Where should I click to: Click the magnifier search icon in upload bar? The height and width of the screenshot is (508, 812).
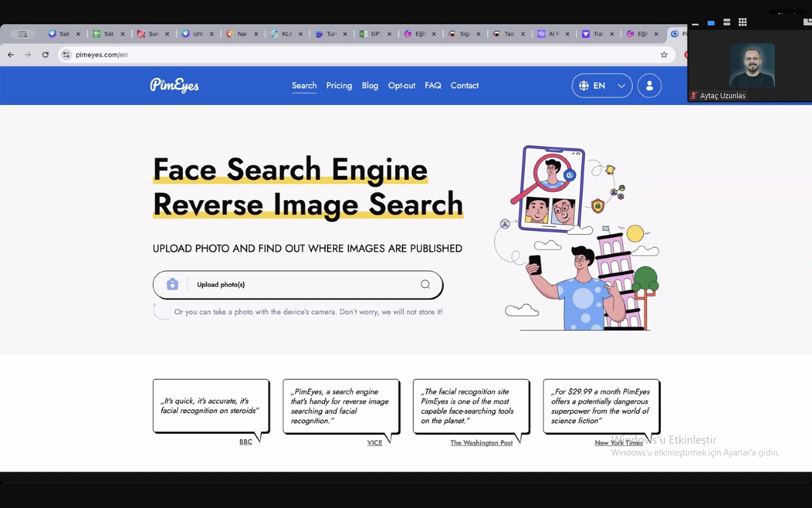[x=425, y=284]
